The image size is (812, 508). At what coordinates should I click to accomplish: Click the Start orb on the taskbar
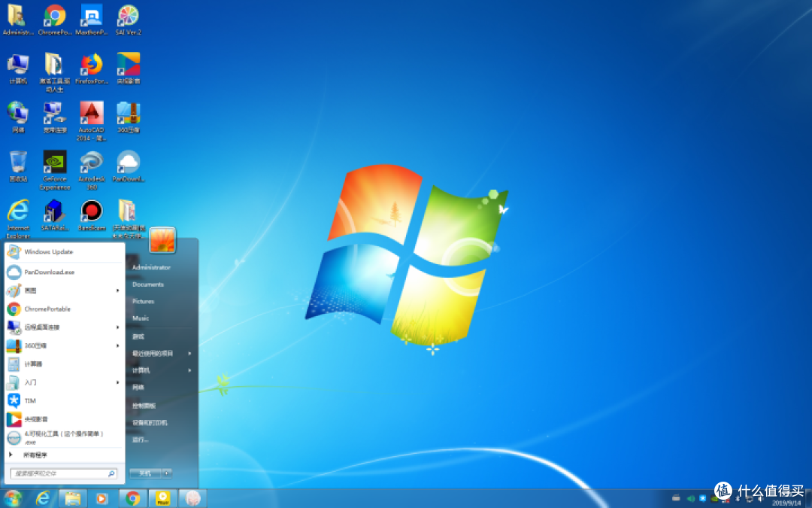(13, 498)
